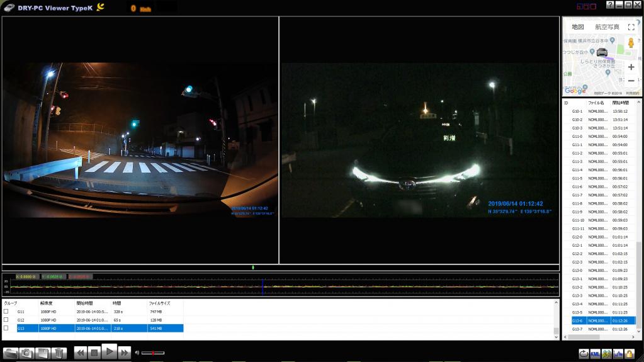Click the car marker on the map
This screenshot has width=644, height=362.
point(602,52)
